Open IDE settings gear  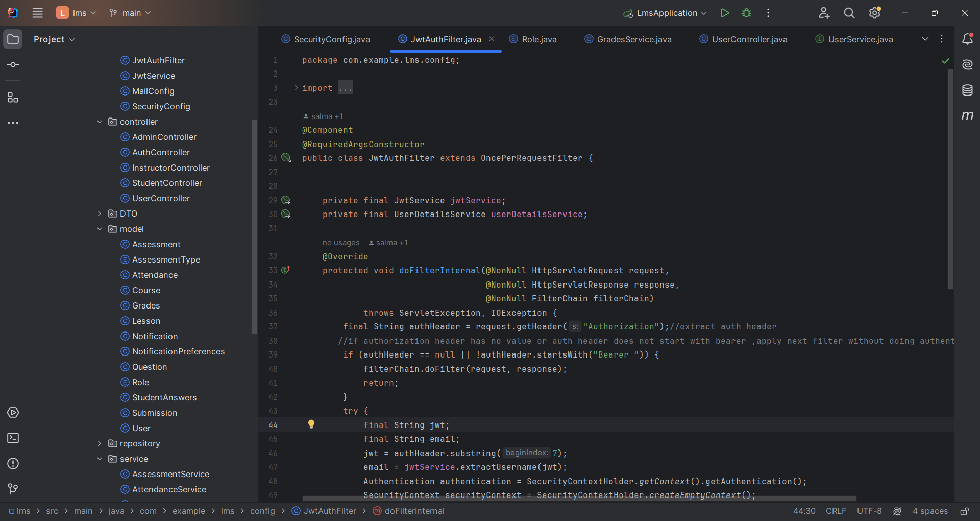tap(875, 13)
